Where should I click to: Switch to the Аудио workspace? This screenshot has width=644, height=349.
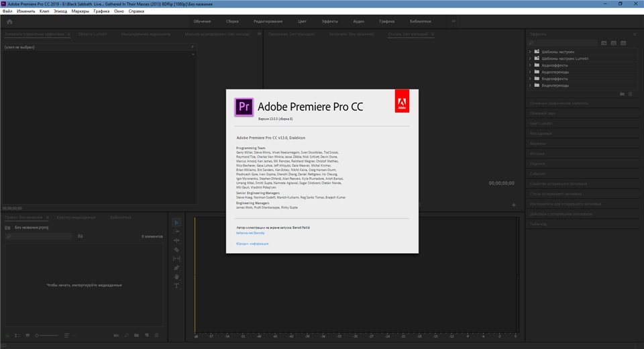click(358, 21)
